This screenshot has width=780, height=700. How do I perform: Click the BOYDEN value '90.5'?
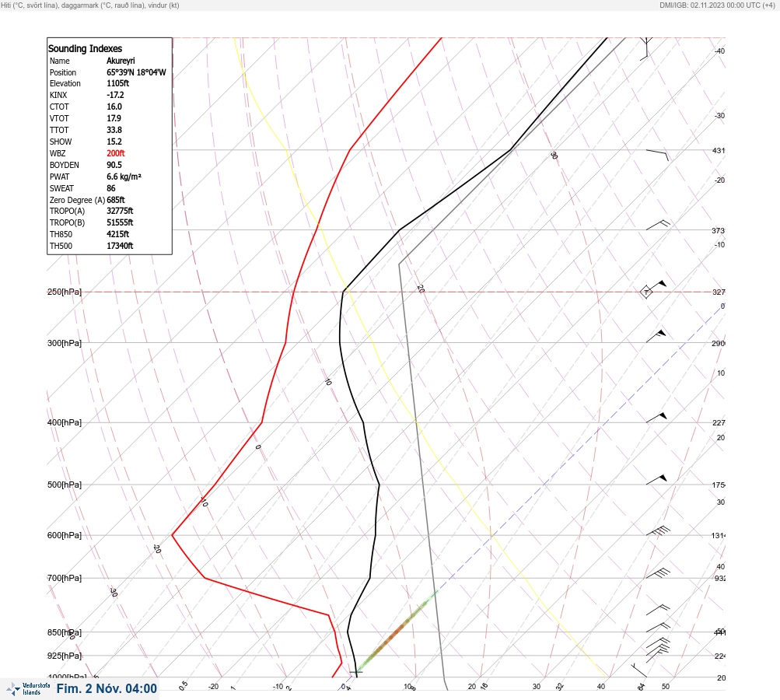click(x=114, y=165)
